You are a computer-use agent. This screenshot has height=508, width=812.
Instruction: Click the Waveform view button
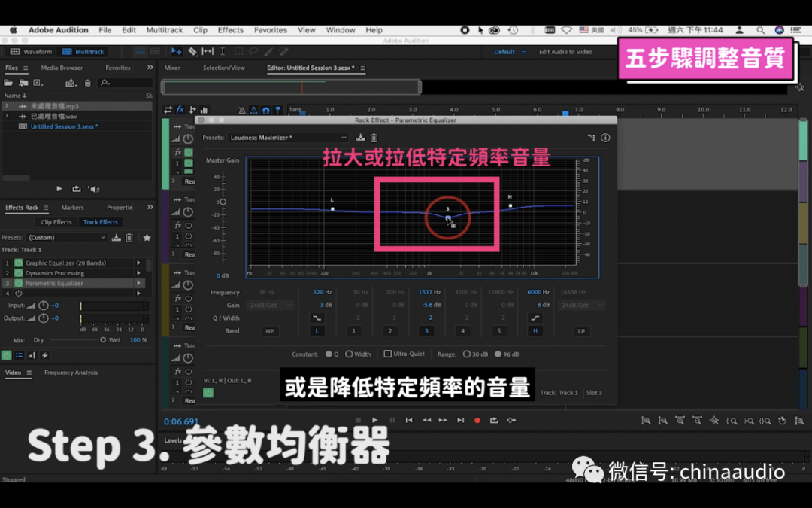31,52
